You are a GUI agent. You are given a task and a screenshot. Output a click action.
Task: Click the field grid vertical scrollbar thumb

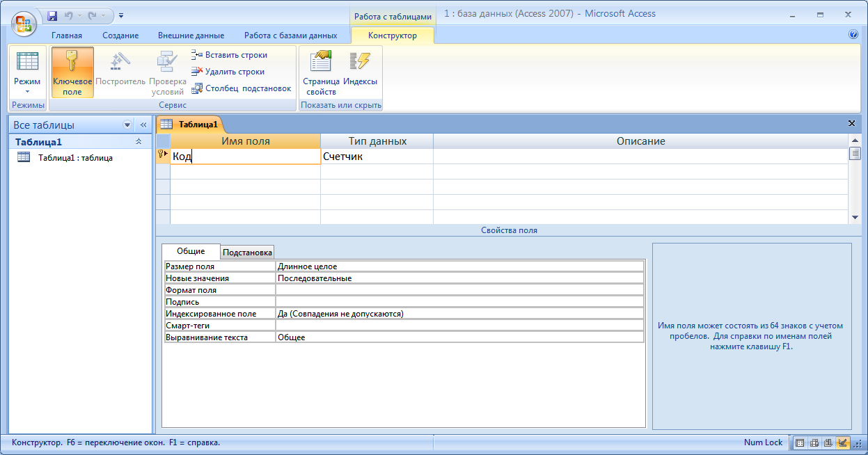coord(855,153)
